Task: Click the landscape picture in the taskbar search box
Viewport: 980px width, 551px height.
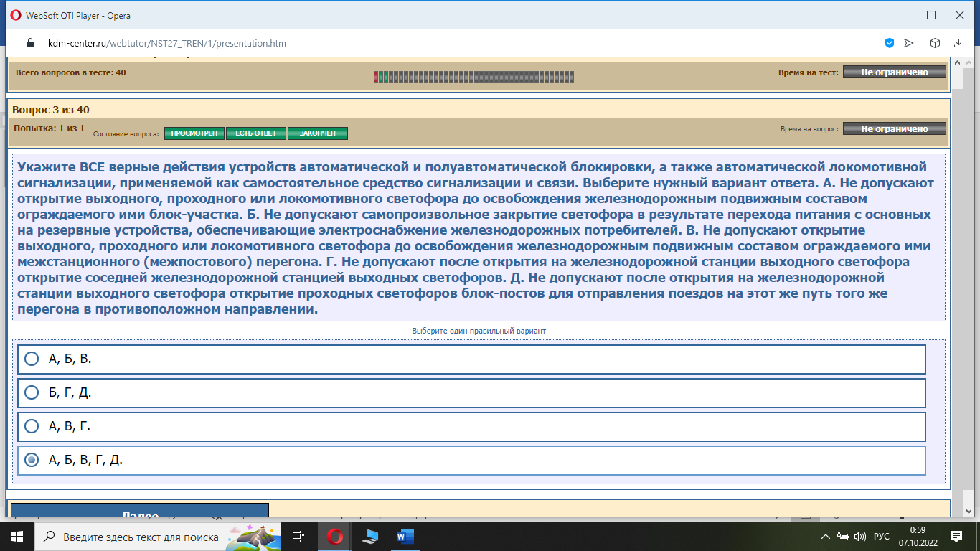Action: click(253, 537)
